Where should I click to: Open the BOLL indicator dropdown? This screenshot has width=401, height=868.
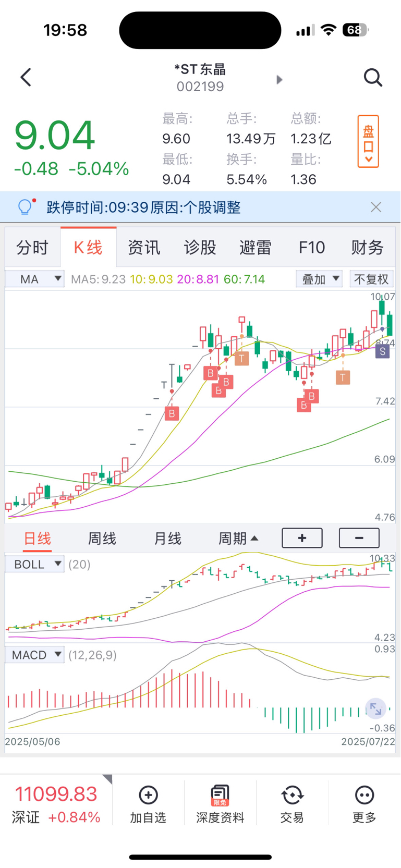[34, 564]
